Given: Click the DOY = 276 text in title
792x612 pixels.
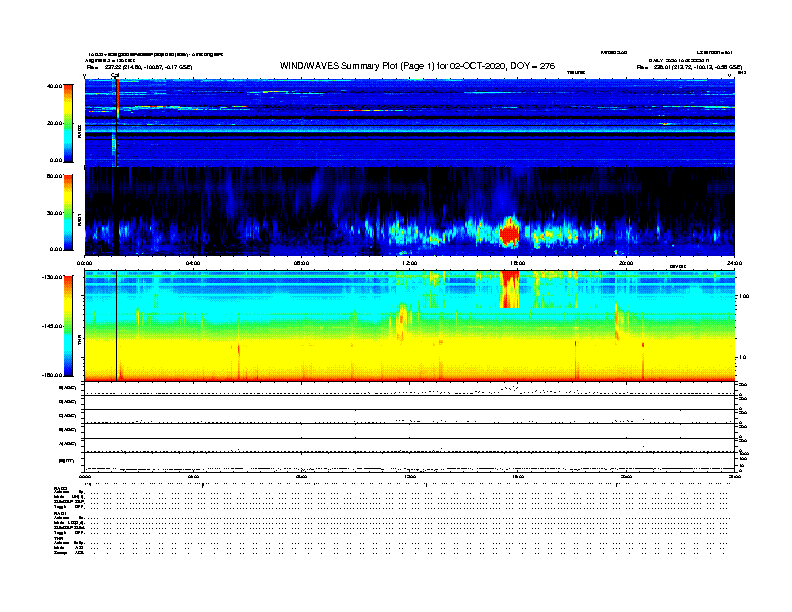Looking at the screenshot, I should [532, 66].
